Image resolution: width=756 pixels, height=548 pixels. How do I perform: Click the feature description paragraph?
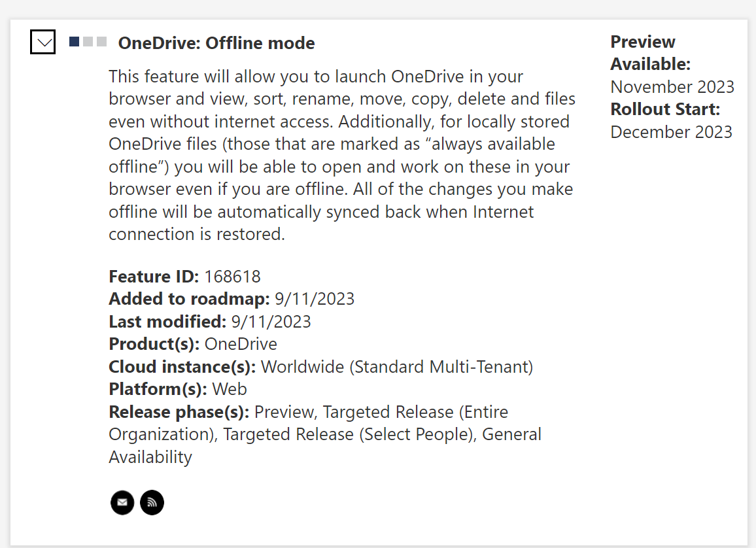pyautogui.click(x=341, y=155)
